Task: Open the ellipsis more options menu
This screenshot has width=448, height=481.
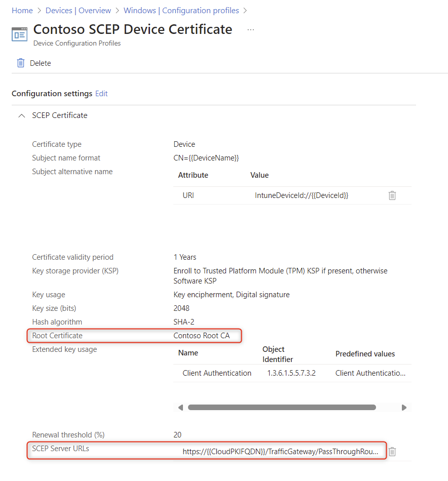Action: coord(250,30)
